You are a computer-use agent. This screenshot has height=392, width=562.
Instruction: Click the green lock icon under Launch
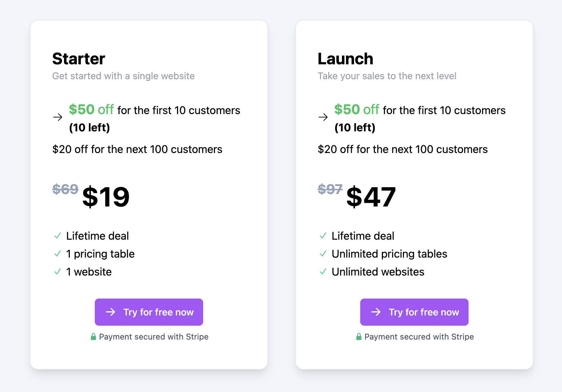(x=359, y=336)
